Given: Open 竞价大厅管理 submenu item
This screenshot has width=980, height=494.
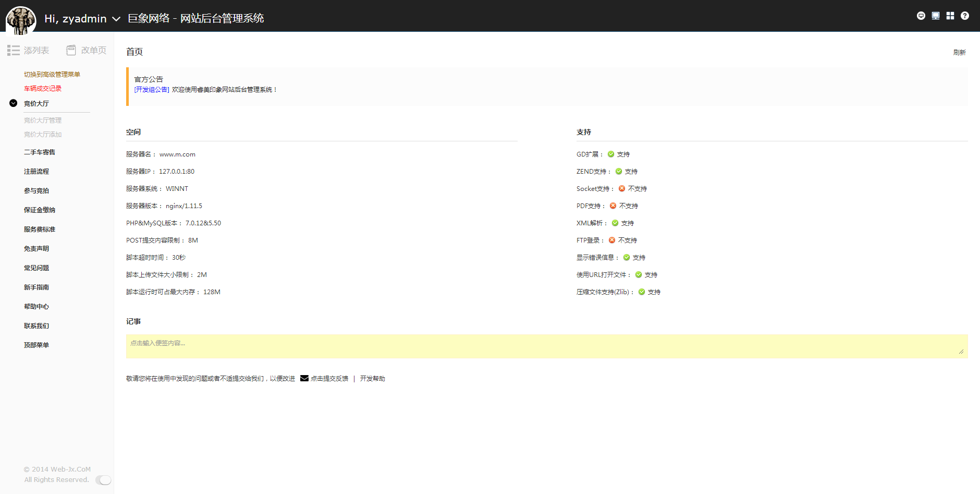Looking at the screenshot, I should (43, 121).
